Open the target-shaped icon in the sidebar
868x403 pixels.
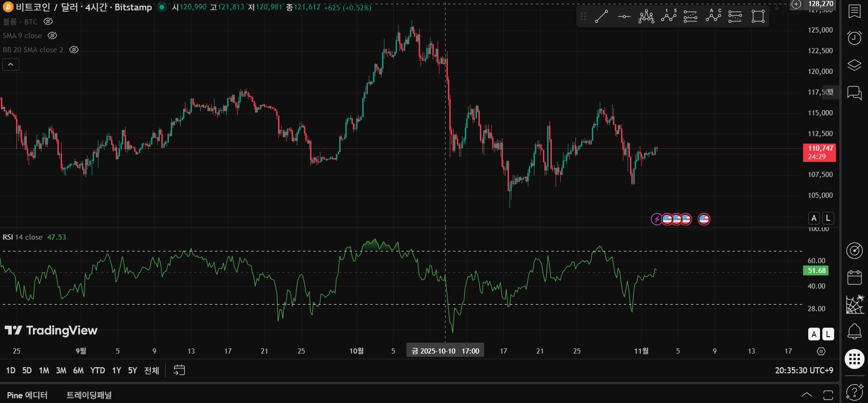click(x=854, y=250)
